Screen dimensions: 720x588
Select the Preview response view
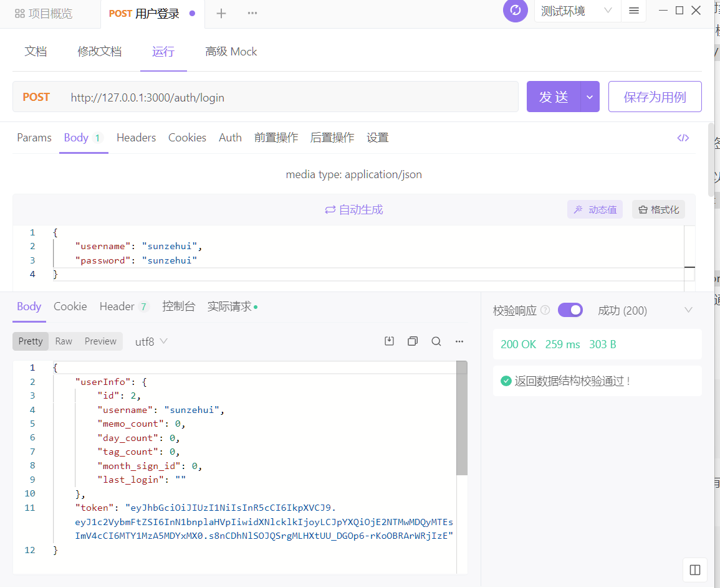[x=100, y=341]
